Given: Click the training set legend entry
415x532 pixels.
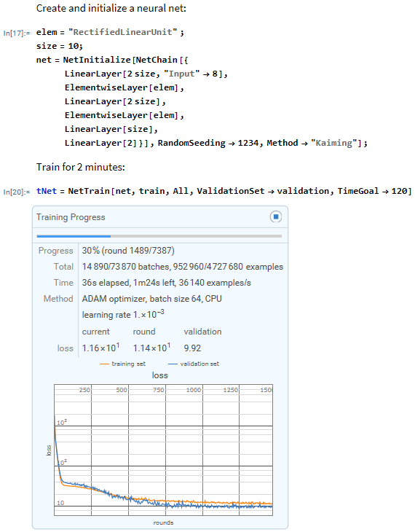Looking at the screenshot, I should point(123,364).
